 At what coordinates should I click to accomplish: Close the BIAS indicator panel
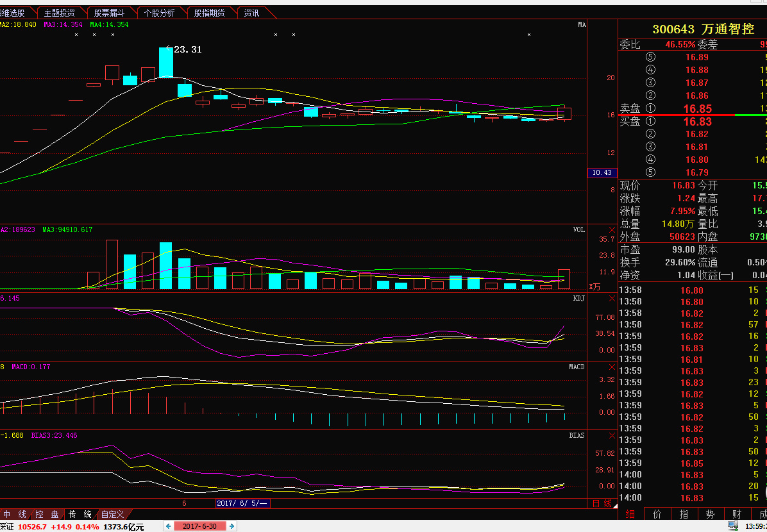(x=611, y=436)
